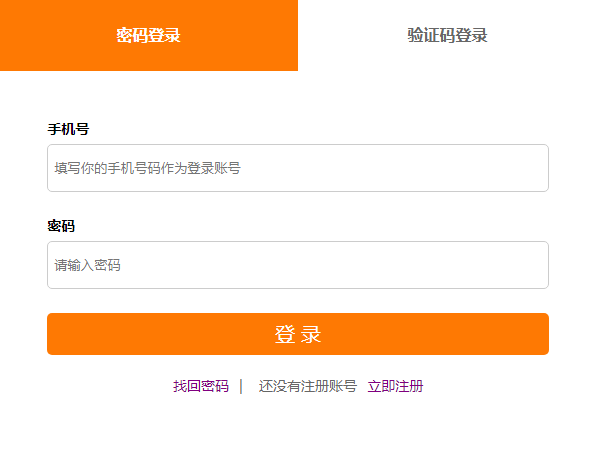Screen dimensions: 595x462
Task: Switch to the 验证码登录 tab
Action: point(447,35)
